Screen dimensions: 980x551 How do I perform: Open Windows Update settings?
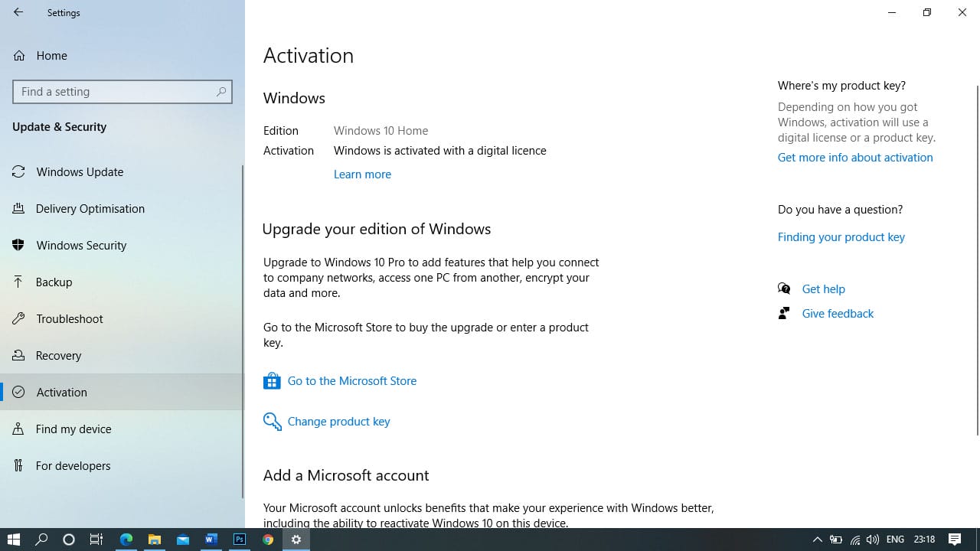(80, 171)
